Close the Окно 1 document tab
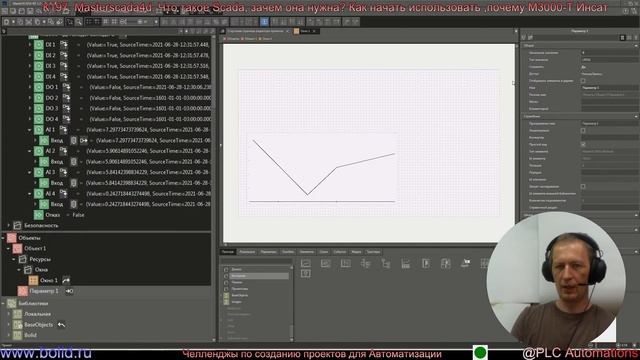This screenshot has height=360, width=640. point(314,31)
